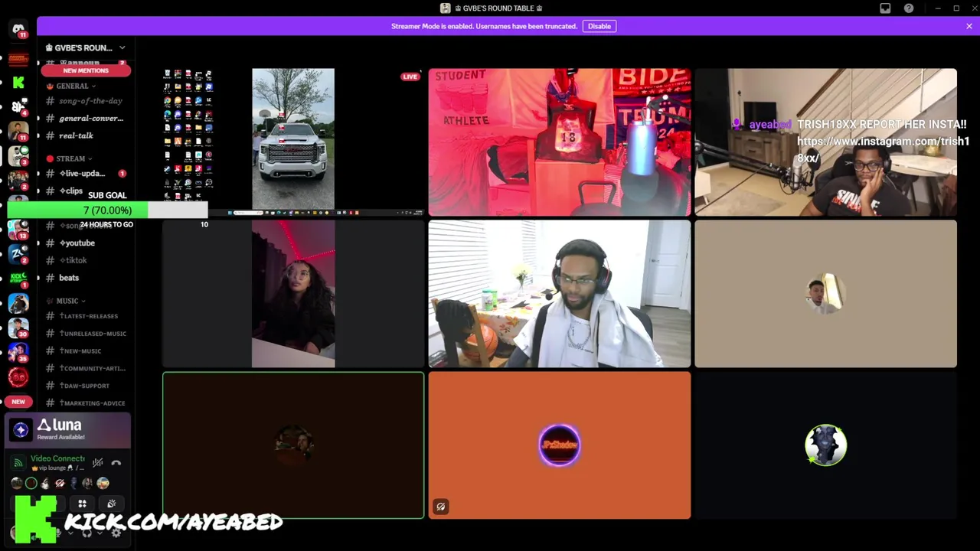Viewport: 980px width, 551px height.
Task: Open the general-conversation channel
Action: coord(86,119)
